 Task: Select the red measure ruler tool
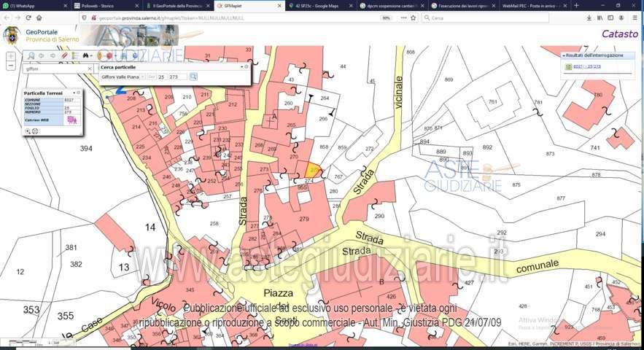64,55
